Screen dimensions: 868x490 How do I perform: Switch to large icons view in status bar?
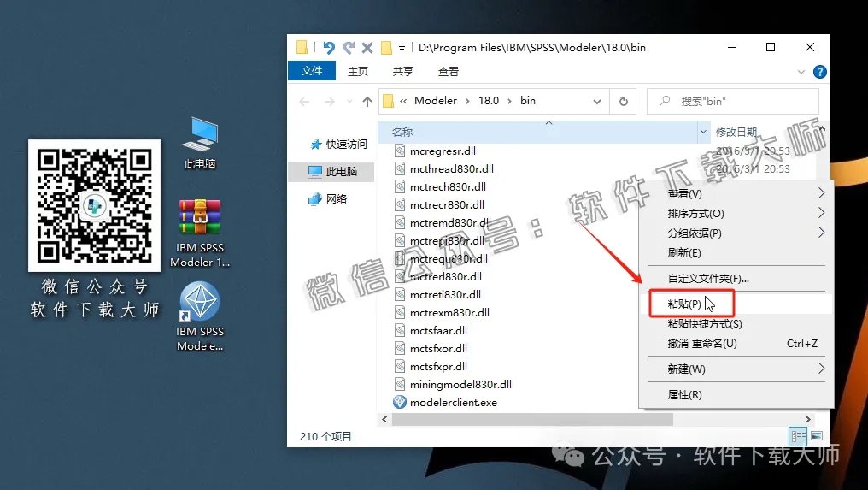click(817, 436)
